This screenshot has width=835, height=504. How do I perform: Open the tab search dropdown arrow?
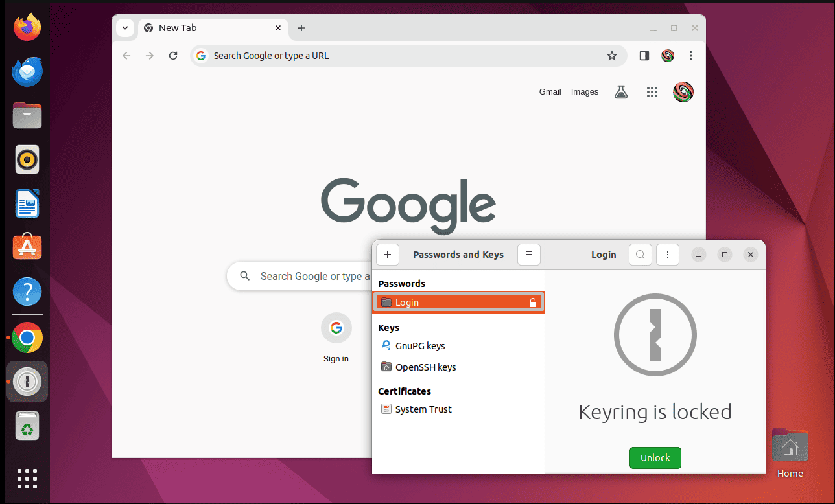pos(125,28)
